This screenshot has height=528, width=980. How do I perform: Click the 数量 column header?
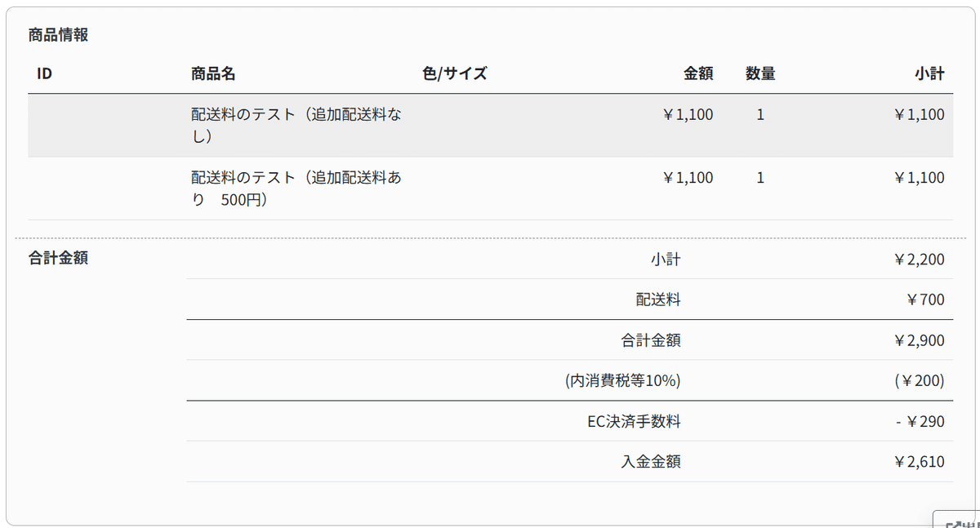click(760, 73)
